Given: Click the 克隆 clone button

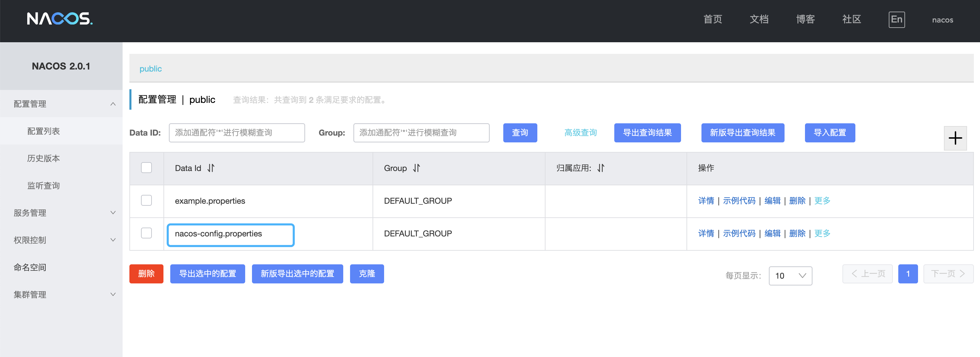Looking at the screenshot, I should point(367,274).
